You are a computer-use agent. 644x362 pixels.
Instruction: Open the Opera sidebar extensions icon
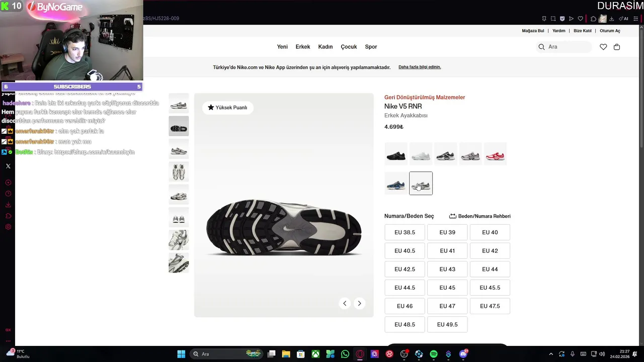8,216
